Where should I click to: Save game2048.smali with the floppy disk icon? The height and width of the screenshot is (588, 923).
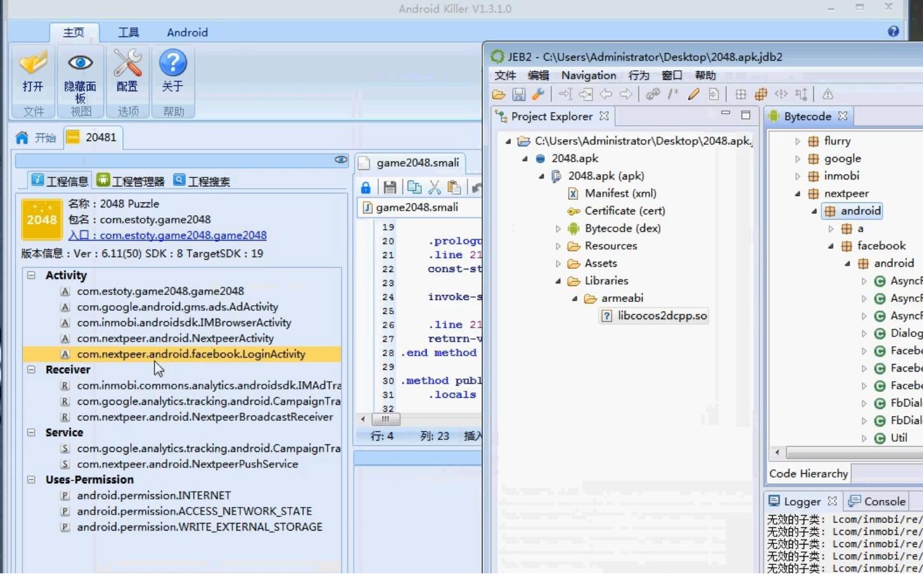point(390,187)
